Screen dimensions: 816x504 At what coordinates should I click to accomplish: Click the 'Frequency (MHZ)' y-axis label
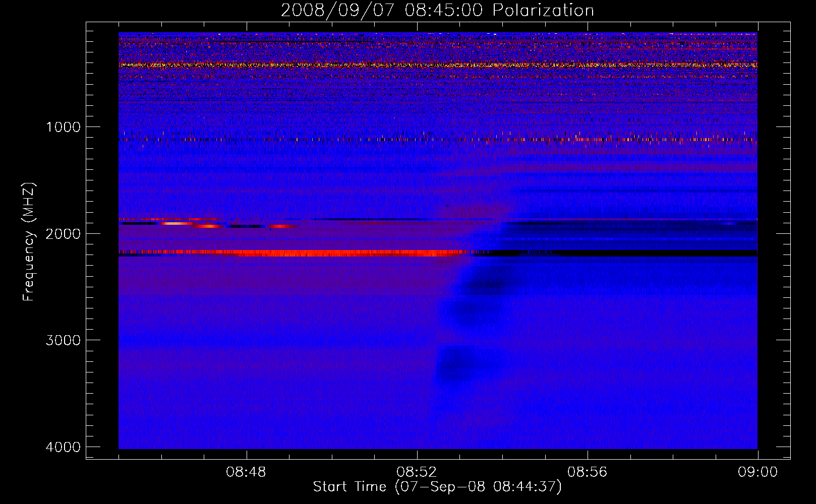click(x=29, y=242)
